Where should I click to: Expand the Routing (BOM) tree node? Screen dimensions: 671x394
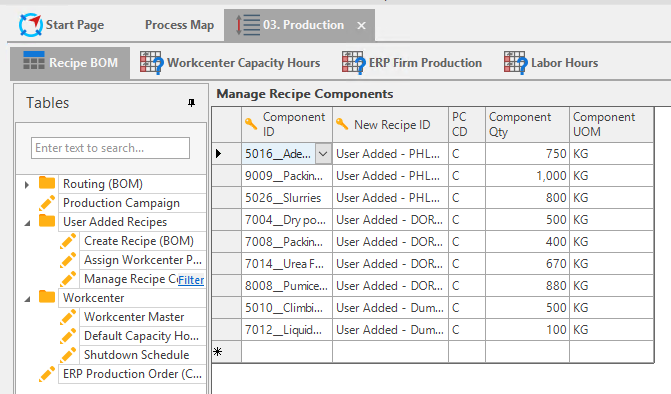click(27, 185)
